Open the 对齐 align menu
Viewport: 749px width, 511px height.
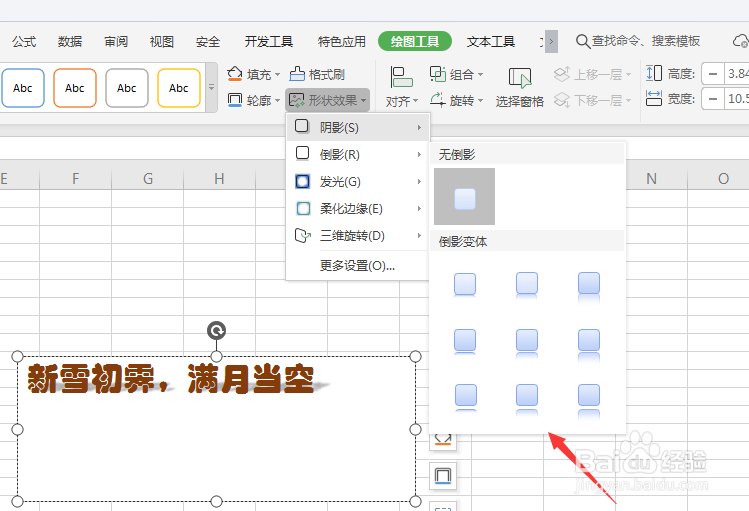402,87
